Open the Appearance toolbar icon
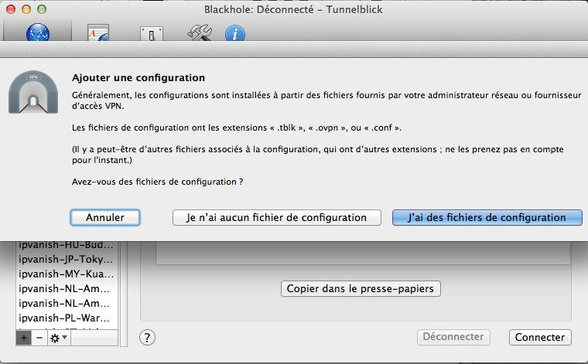 98,32
